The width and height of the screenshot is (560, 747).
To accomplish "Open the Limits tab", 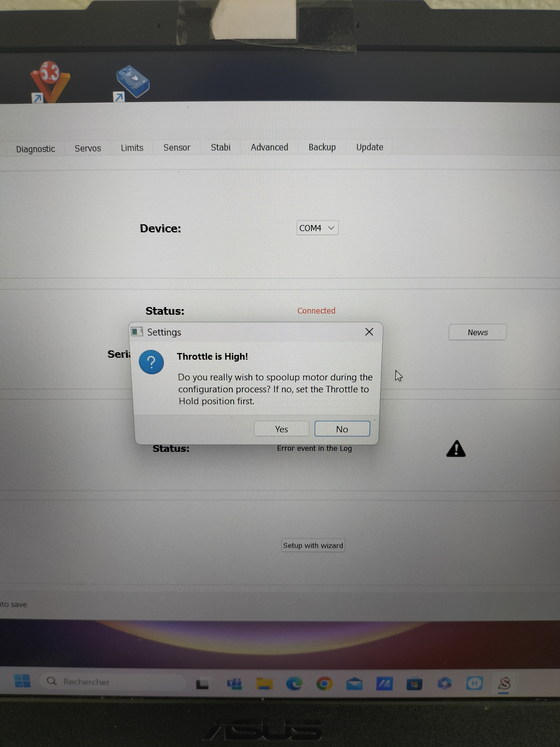I will [132, 148].
